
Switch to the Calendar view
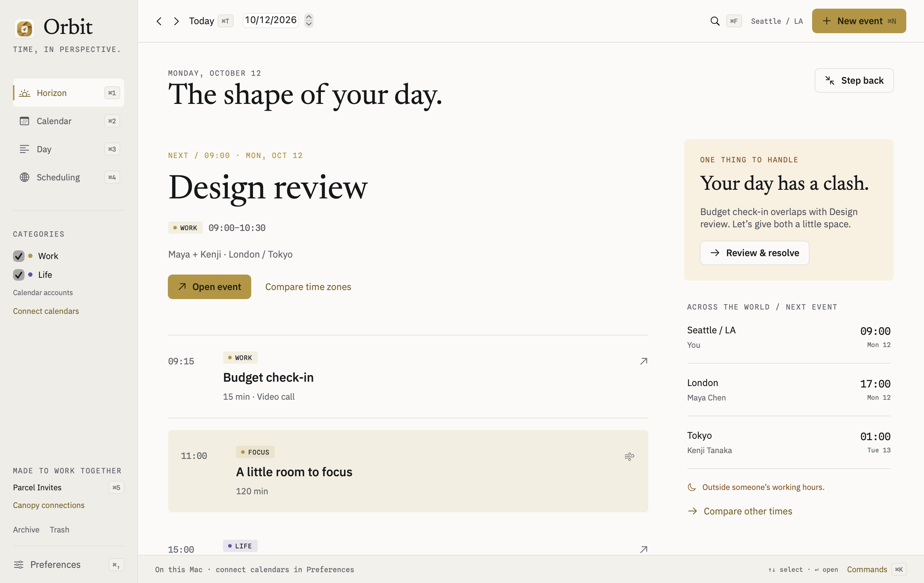[68, 121]
